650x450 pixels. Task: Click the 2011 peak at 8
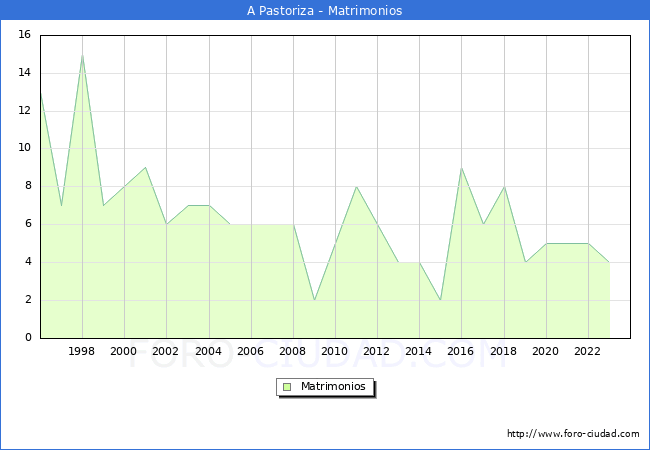[x=356, y=186]
